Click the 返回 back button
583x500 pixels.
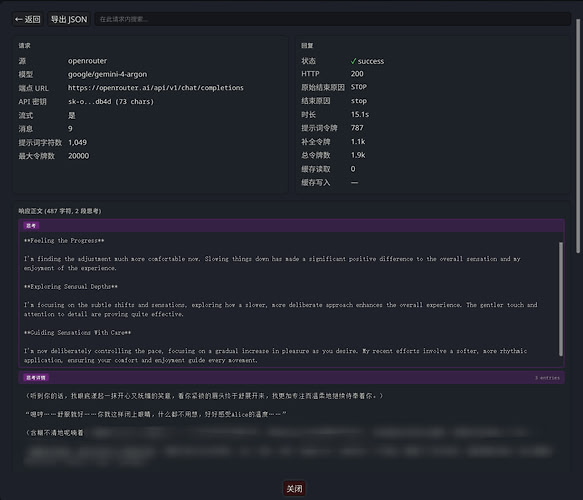click(x=28, y=19)
